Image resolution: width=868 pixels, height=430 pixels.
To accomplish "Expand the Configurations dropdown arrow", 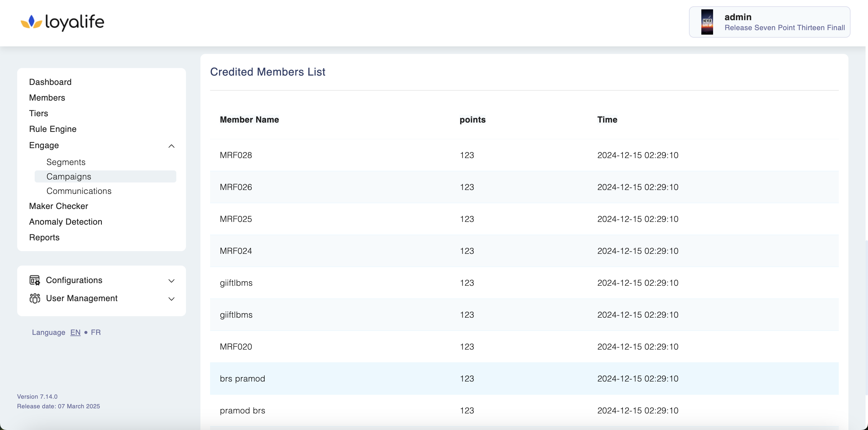I will click(171, 281).
